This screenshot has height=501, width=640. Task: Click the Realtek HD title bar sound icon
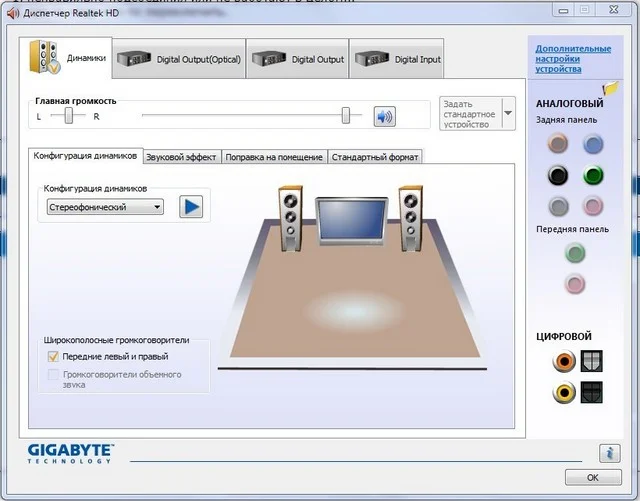click(x=13, y=13)
